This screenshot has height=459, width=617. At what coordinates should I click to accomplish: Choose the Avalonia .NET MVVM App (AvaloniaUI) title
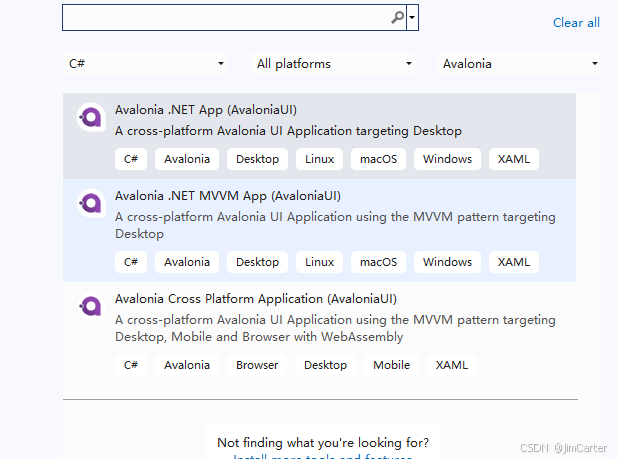click(228, 196)
